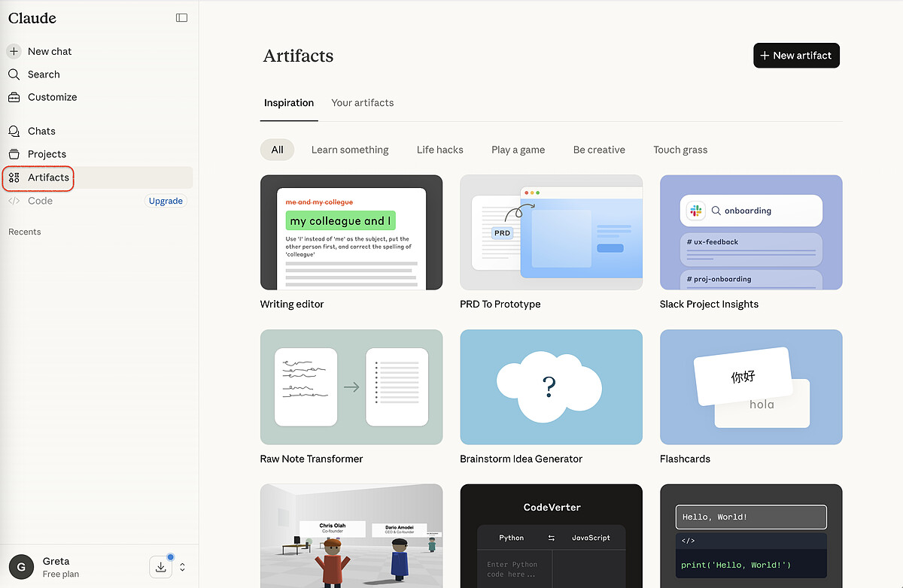Select the Touch grass filter
The height and width of the screenshot is (588, 903).
click(680, 150)
